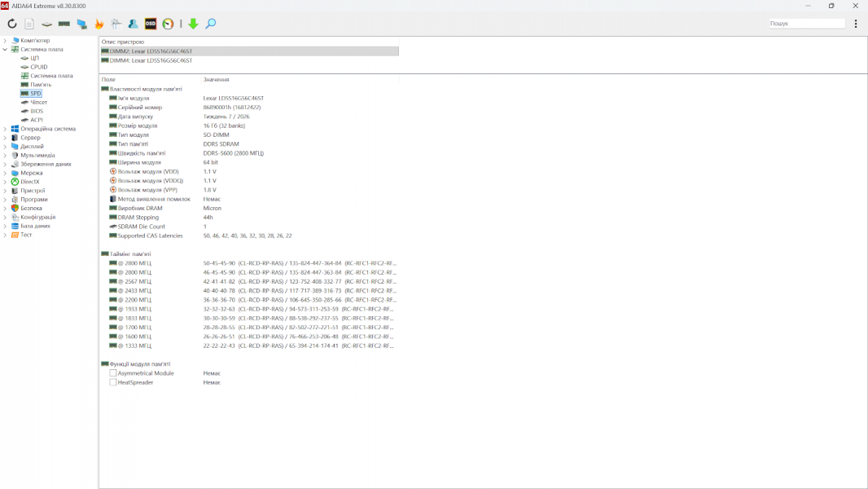
Task: Open the Конфігурація tree category
Action: (37, 217)
